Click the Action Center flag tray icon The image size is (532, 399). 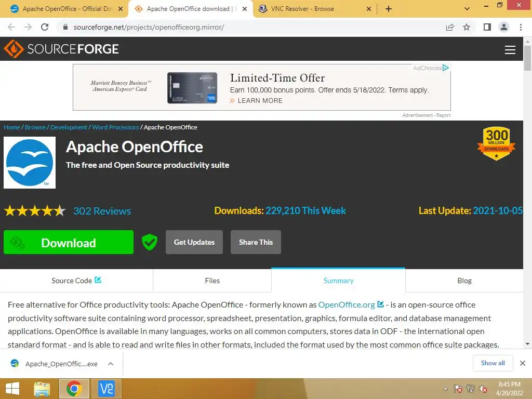458,389
